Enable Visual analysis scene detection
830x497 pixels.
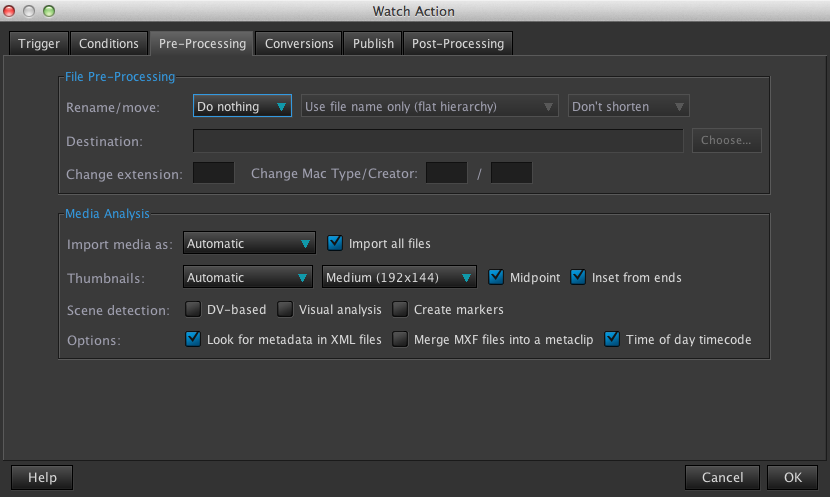285,310
